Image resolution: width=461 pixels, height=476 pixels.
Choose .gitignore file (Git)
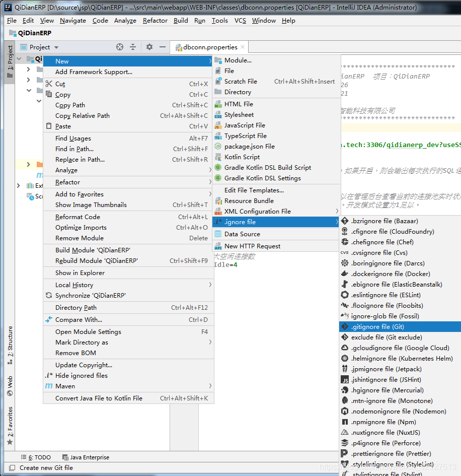coord(400,326)
